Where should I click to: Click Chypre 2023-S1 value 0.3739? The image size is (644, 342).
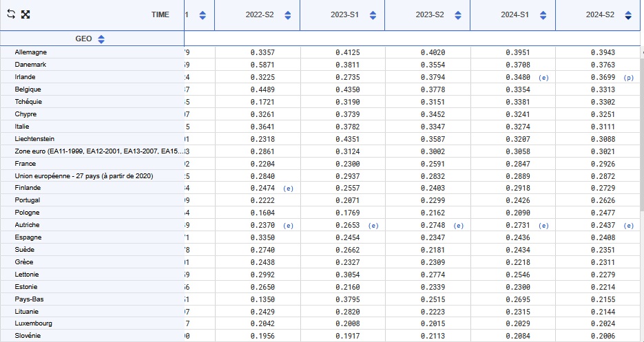point(348,114)
